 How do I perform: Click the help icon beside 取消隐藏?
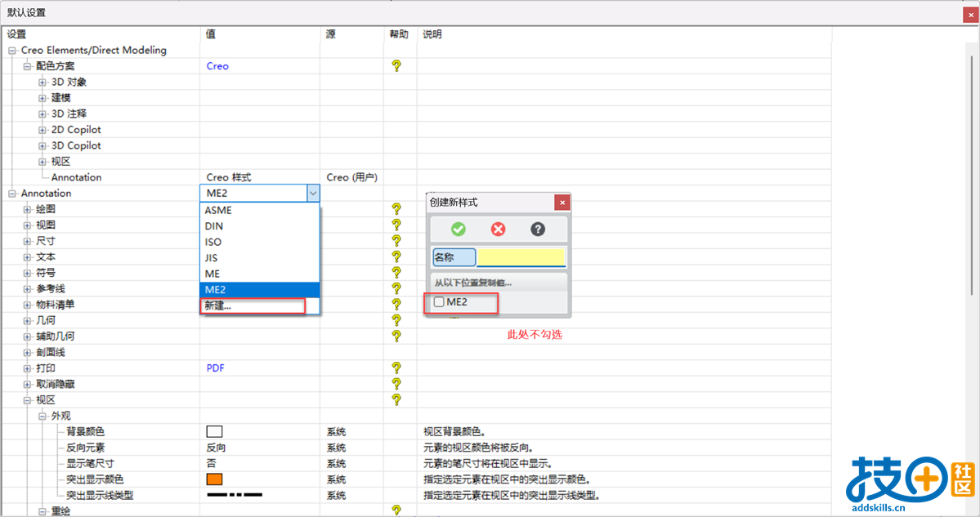click(x=396, y=384)
